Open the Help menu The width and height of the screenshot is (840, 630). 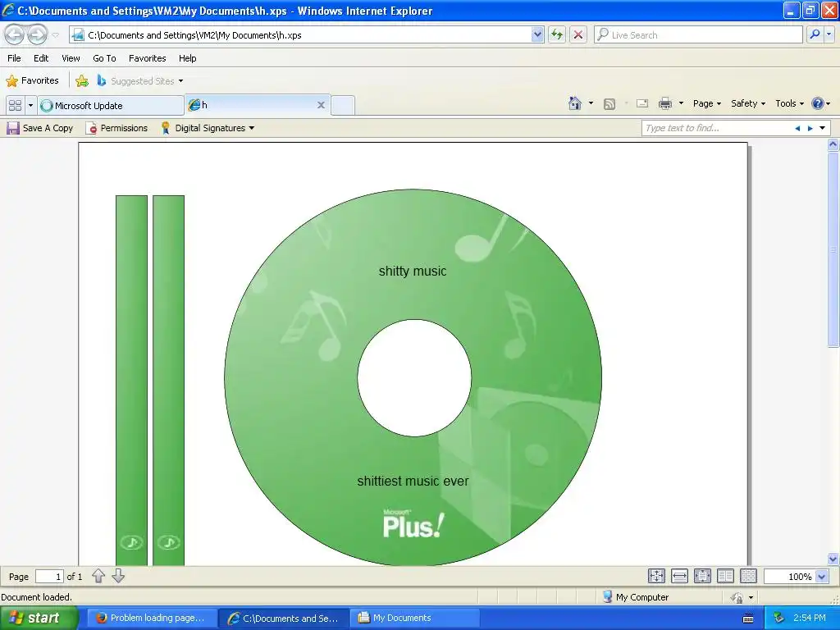click(x=188, y=58)
